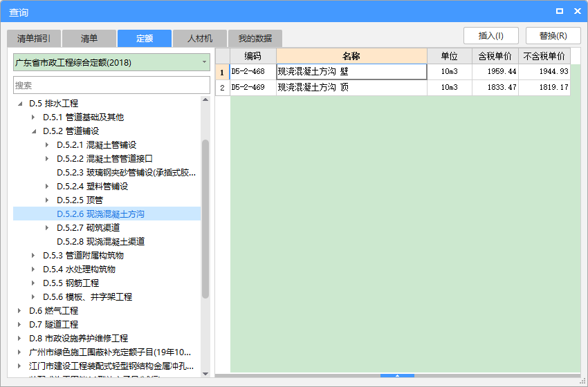Screen dimensions: 588x387
Task: Click the 替换(R) button
Action: click(x=553, y=36)
